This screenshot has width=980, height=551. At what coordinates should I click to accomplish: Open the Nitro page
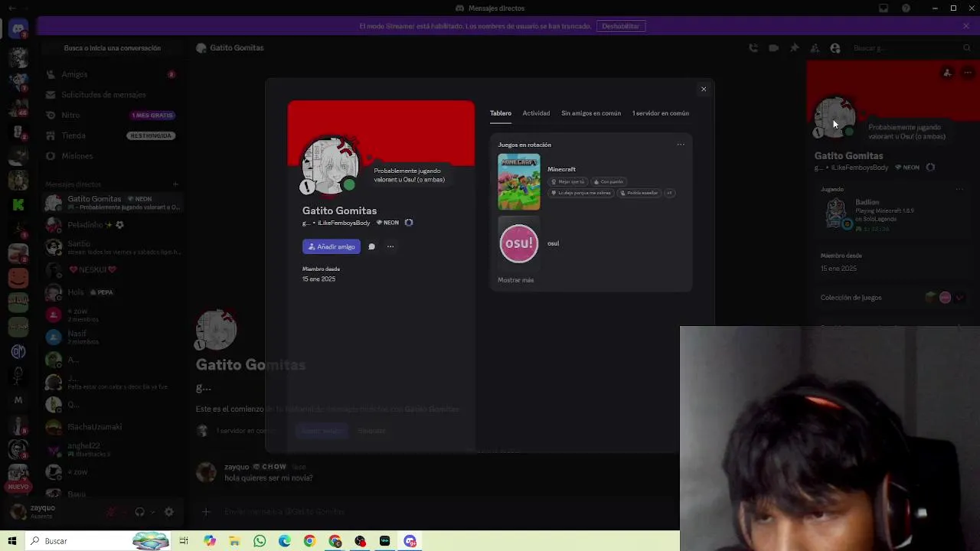pyautogui.click(x=111, y=115)
